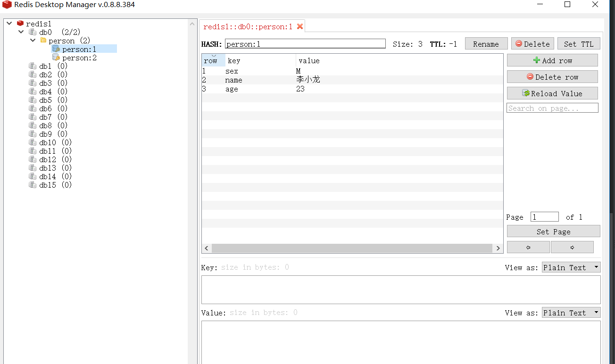Click the db9 database icon
Screen dimensions: 615x364
(33, 134)
